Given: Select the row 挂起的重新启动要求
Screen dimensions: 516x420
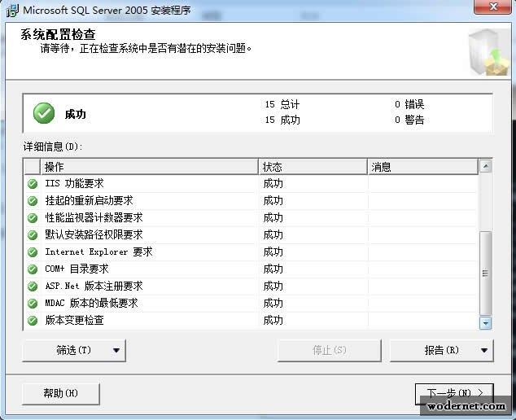Looking at the screenshot, I should (x=251, y=201).
